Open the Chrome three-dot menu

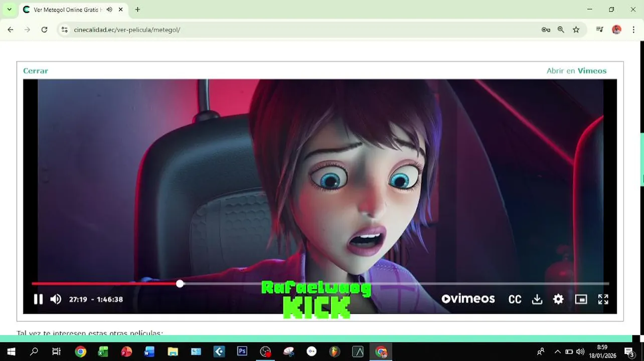(633, 30)
